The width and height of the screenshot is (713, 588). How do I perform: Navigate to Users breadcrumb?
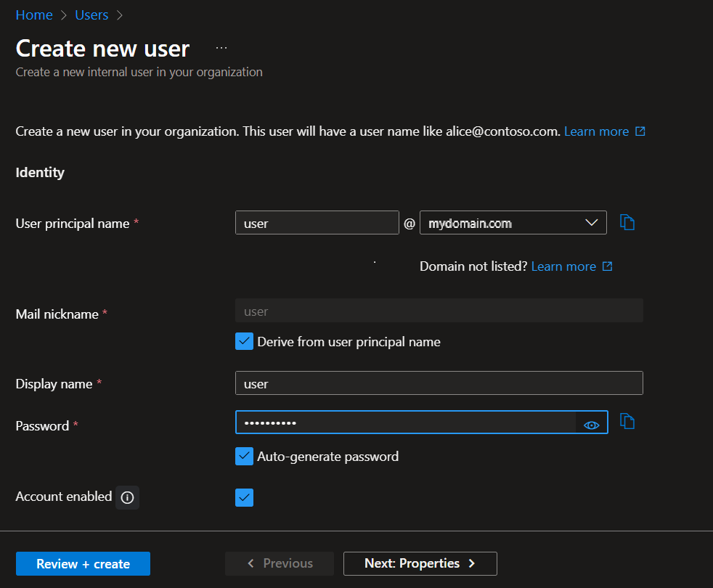pos(91,15)
